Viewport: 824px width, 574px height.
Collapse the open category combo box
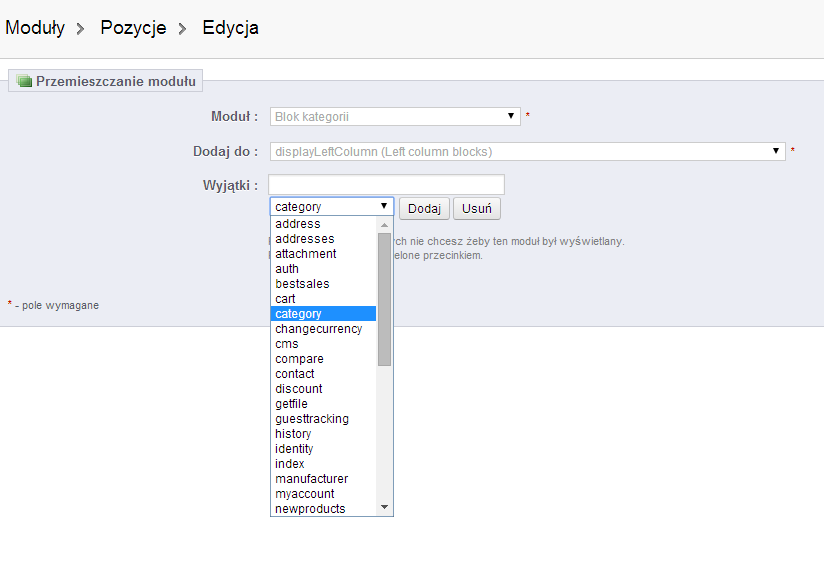(x=332, y=206)
